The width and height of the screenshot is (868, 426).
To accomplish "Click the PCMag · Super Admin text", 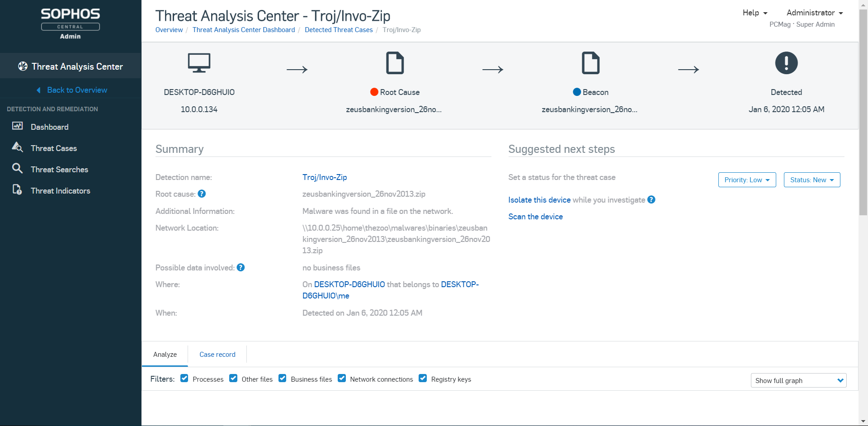I will [802, 24].
